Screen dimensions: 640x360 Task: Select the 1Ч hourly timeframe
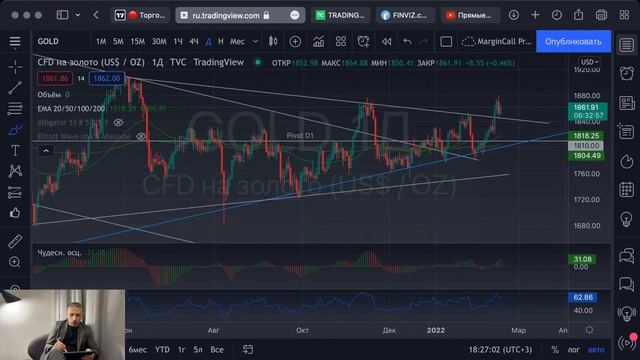click(178, 41)
